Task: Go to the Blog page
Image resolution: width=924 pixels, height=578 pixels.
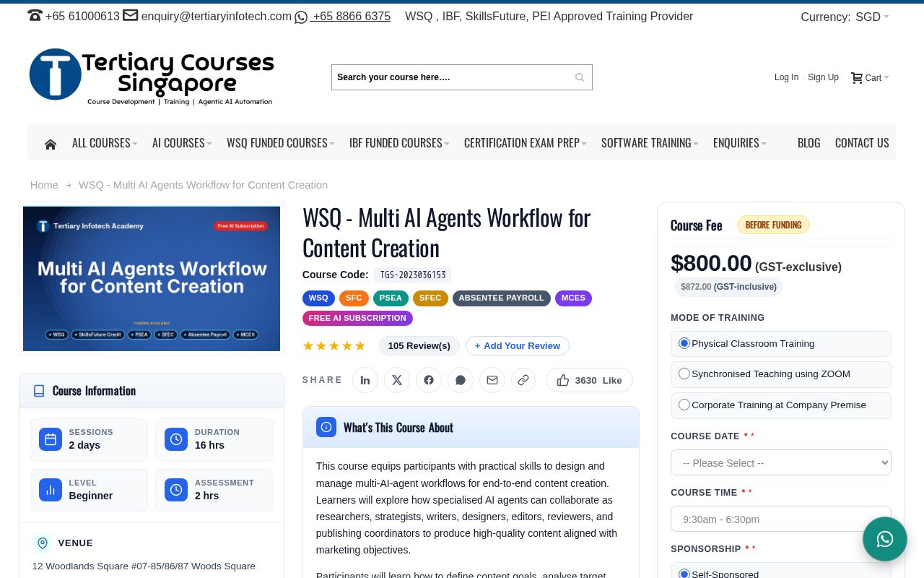Action: [x=809, y=143]
